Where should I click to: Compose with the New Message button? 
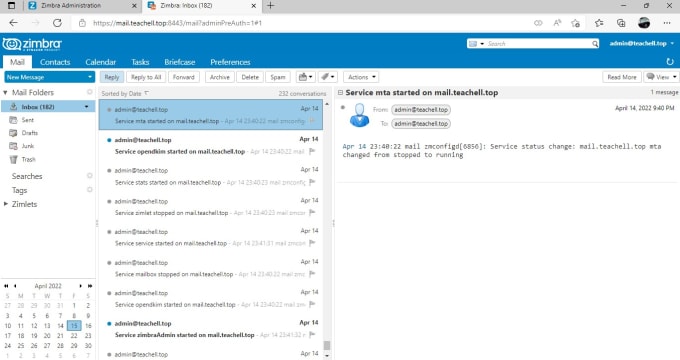tap(45, 77)
